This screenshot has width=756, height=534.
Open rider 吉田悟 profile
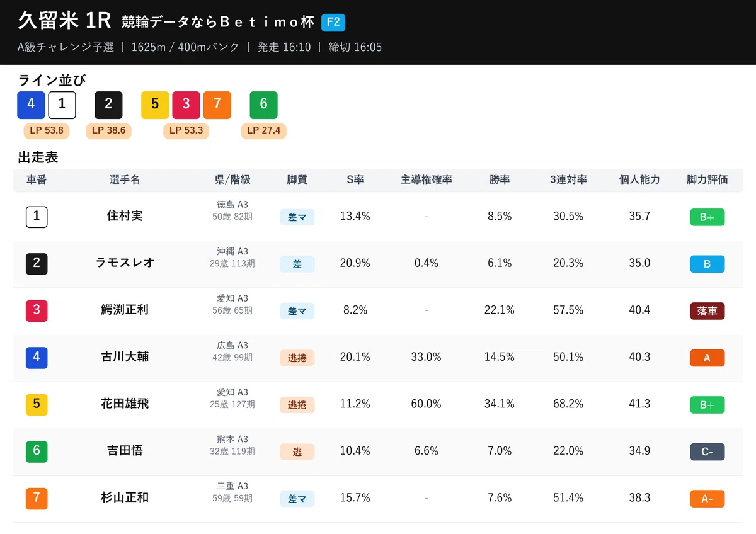point(125,450)
